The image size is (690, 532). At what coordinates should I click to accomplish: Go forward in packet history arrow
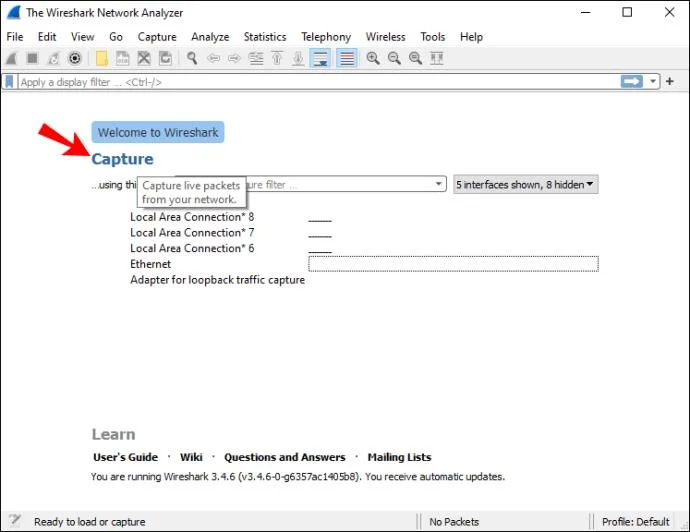pyautogui.click(x=235, y=58)
